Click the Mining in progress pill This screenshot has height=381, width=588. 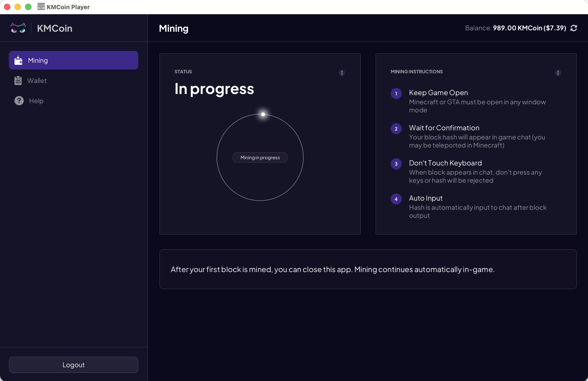click(260, 158)
